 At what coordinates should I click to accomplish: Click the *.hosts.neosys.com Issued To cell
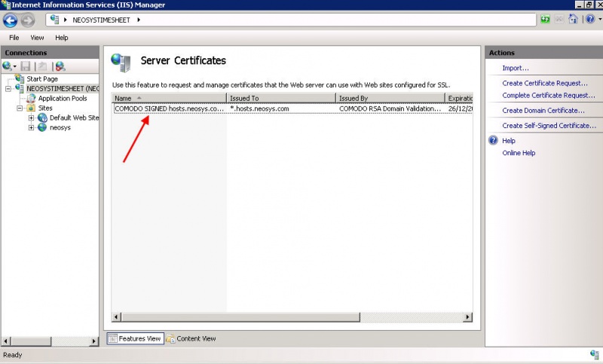[x=259, y=109]
